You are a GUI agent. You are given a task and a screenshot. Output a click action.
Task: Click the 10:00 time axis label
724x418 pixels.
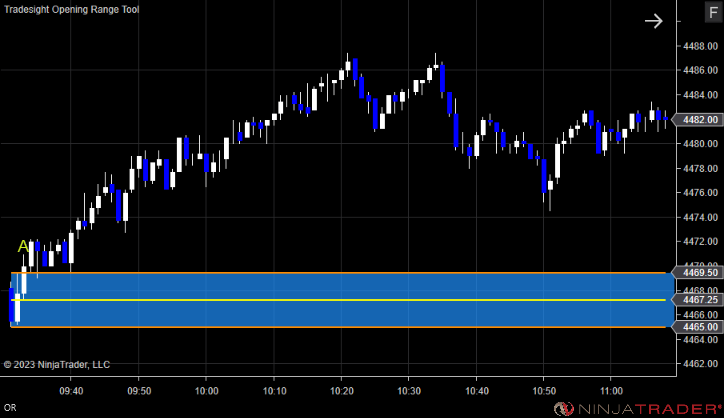(x=206, y=391)
